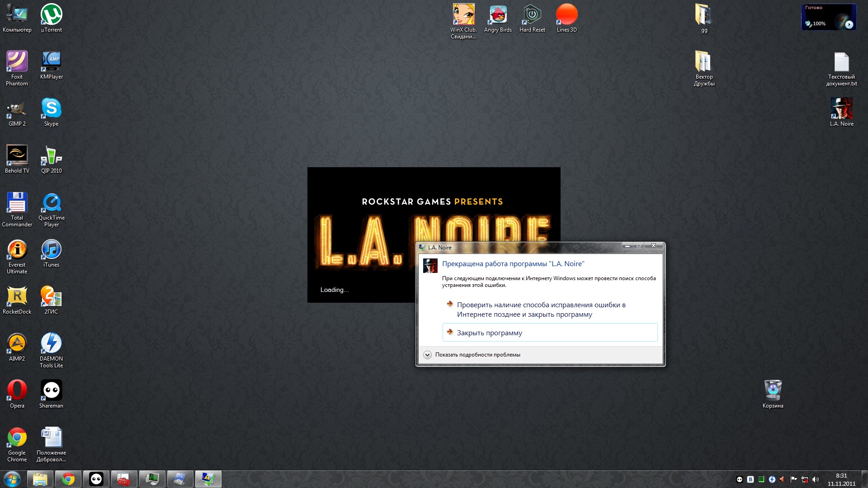Viewport: 868px width, 488px height.
Task: Launch QIP 2010 shortcut
Action: click(x=52, y=159)
